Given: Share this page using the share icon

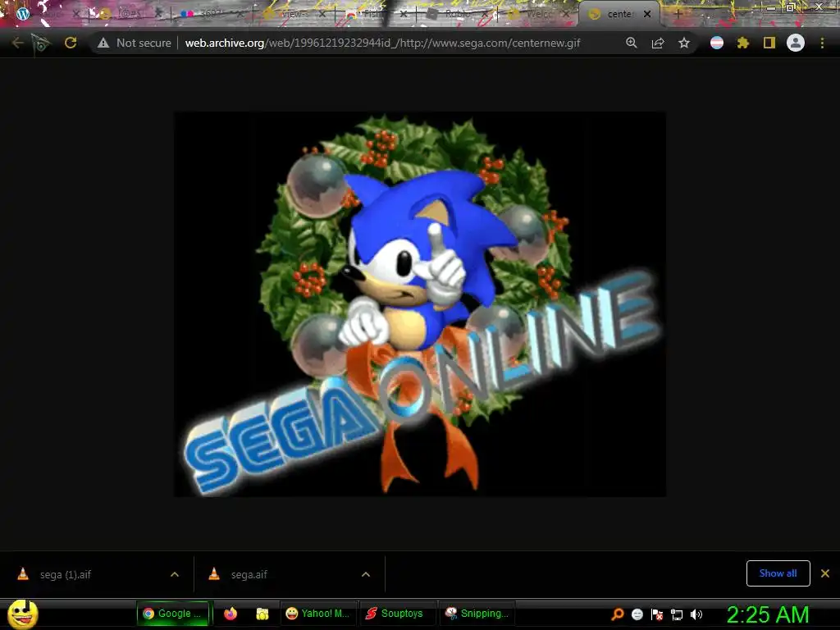Looking at the screenshot, I should click(658, 43).
